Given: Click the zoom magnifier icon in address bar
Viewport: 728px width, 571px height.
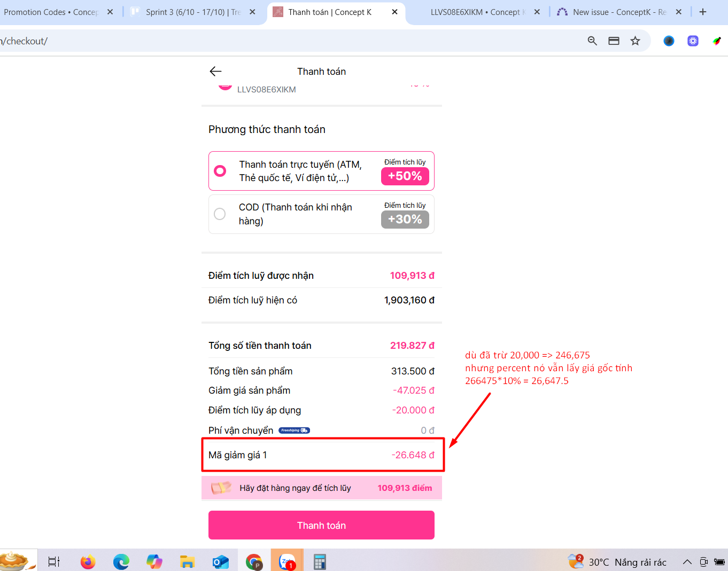Looking at the screenshot, I should 592,41.
